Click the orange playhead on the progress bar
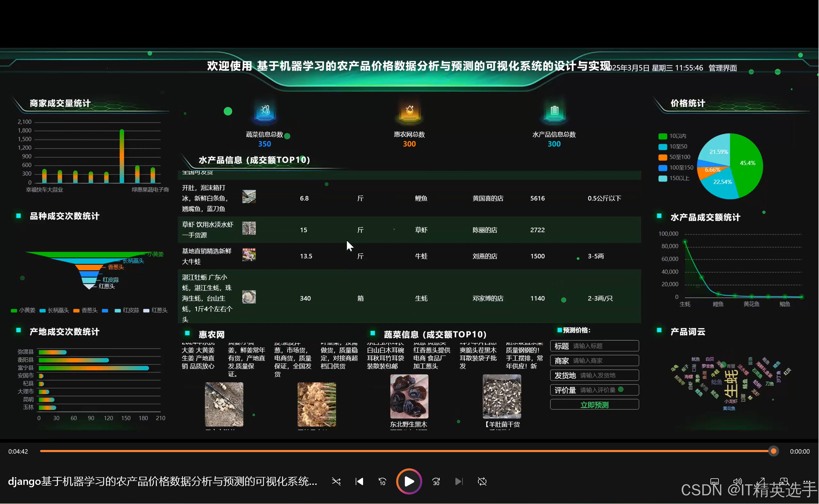 (773, 451)
